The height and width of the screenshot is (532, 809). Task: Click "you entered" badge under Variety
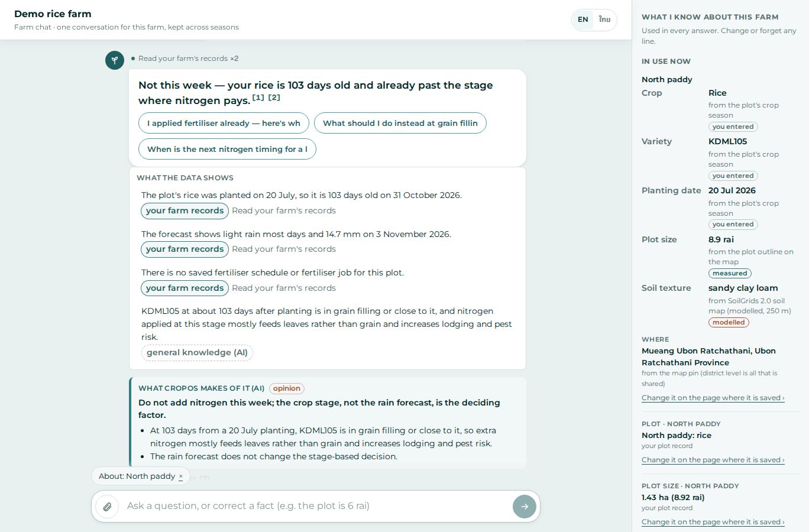(733, 176)
